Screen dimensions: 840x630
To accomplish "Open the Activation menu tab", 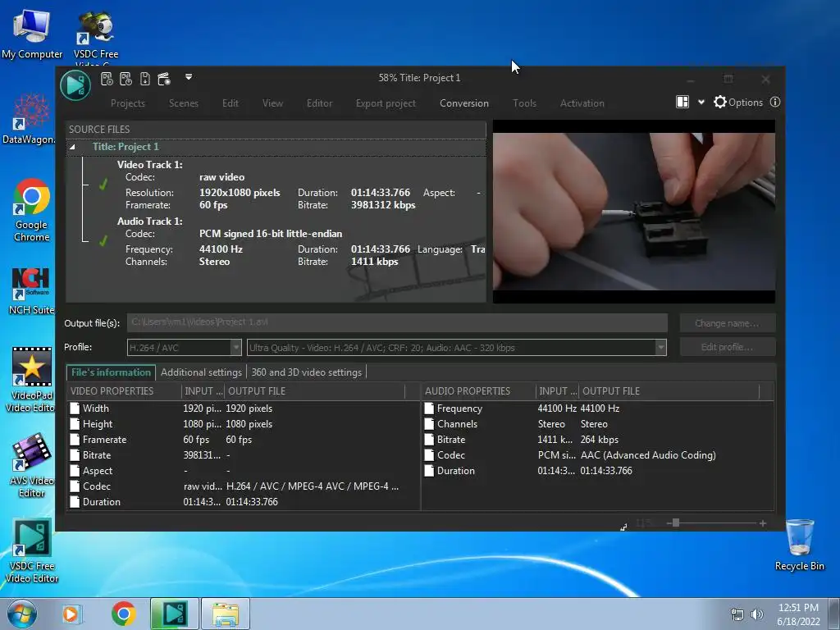I will tap(582, 103).
